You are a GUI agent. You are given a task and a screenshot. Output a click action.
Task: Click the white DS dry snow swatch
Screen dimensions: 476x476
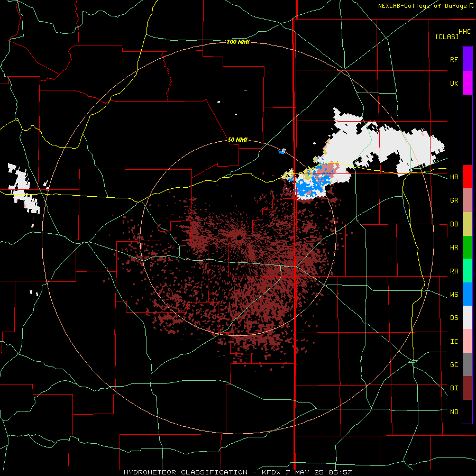467,317
